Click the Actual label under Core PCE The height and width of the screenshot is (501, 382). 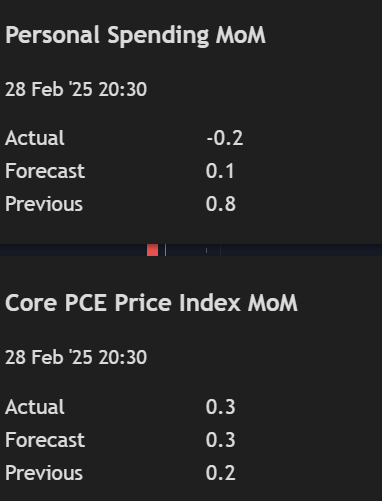(x=35, y=407)
